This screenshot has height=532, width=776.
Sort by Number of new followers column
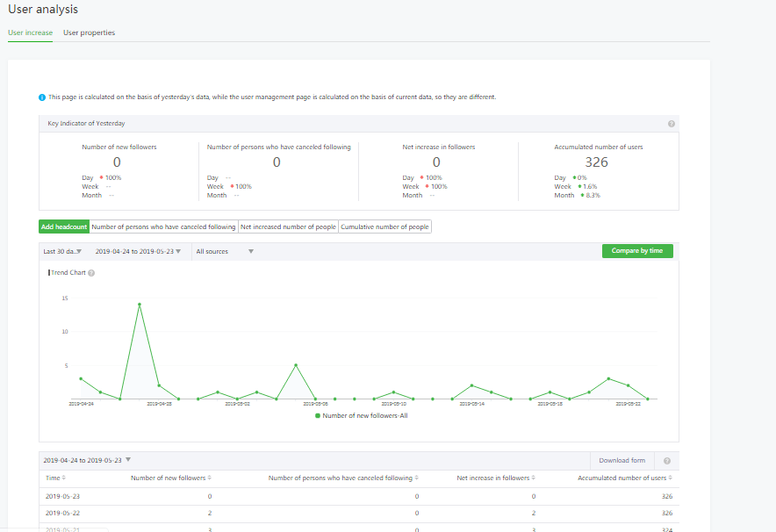click(210, 478)
